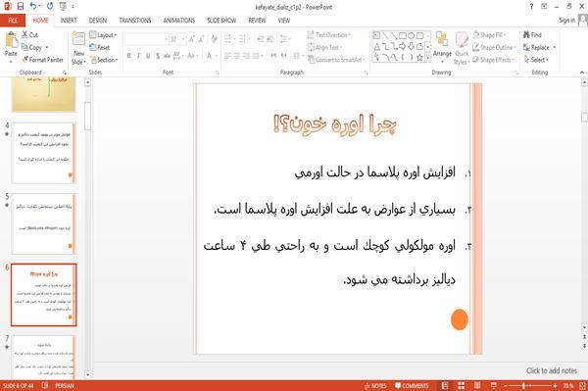Toggle Comments pane in status bar
This screenshot has height=391, width=588.
[x=412, y=386]
